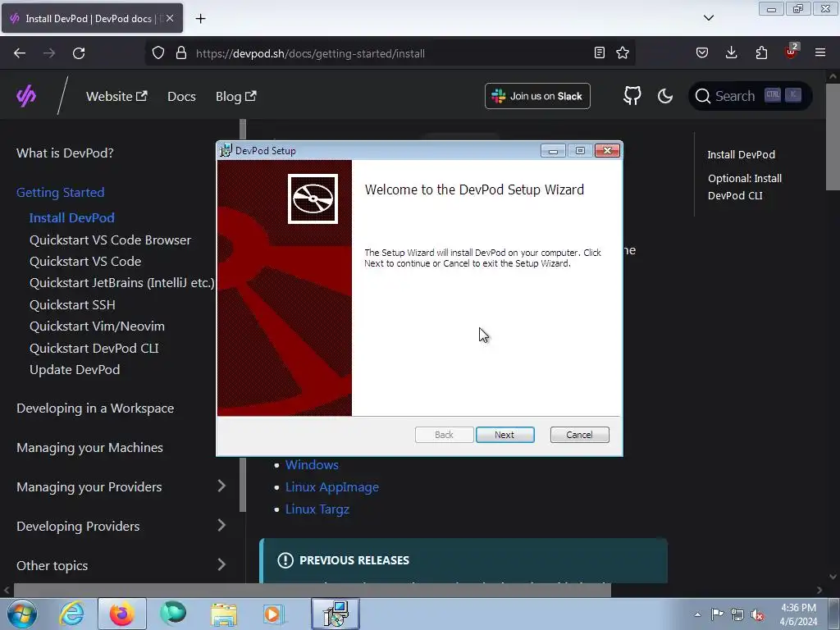This screenshot has height=630, width=840.
Task: Open list all tabs dropdown
Action: click(x=708, y=18)
